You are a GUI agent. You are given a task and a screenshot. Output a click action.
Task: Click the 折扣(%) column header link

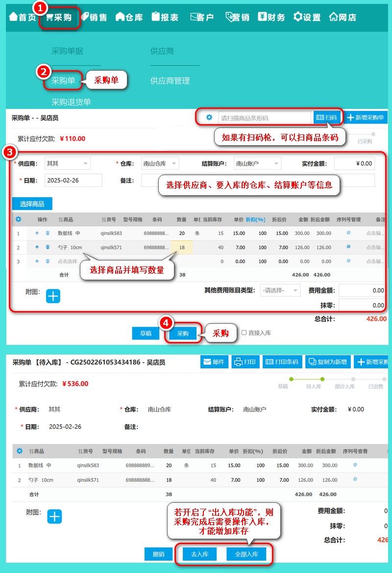click(255, 220)
